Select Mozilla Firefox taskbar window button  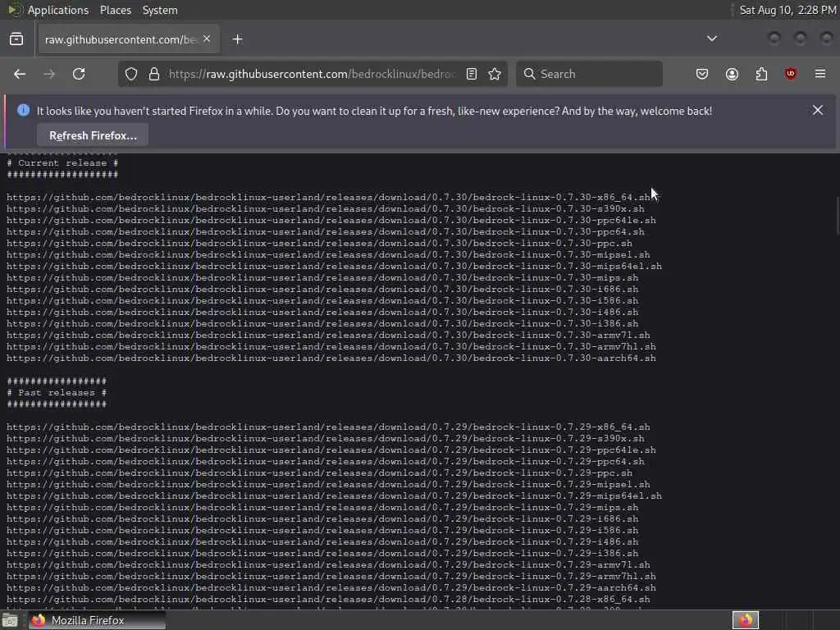click(97, 620)
